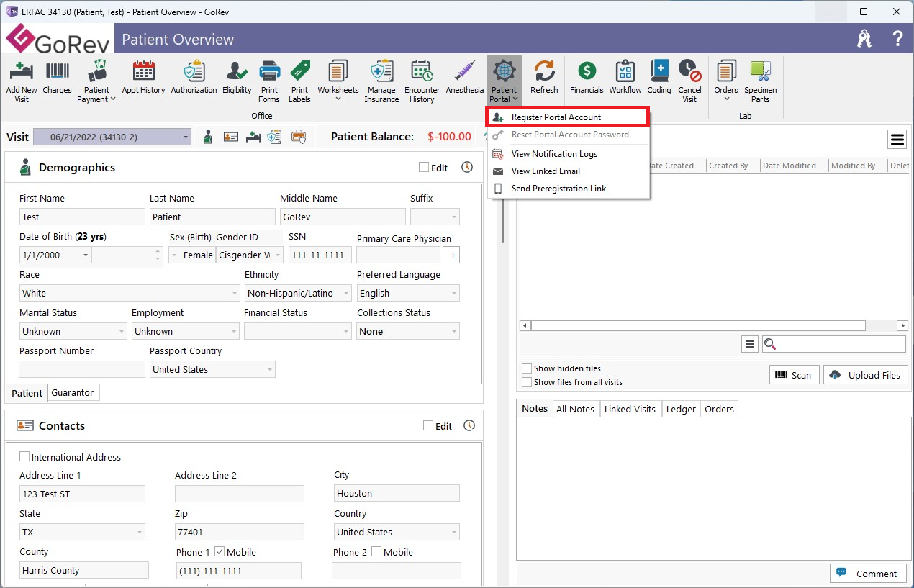Click the hospital bed icon in visit bar

(x=253, y=137)
